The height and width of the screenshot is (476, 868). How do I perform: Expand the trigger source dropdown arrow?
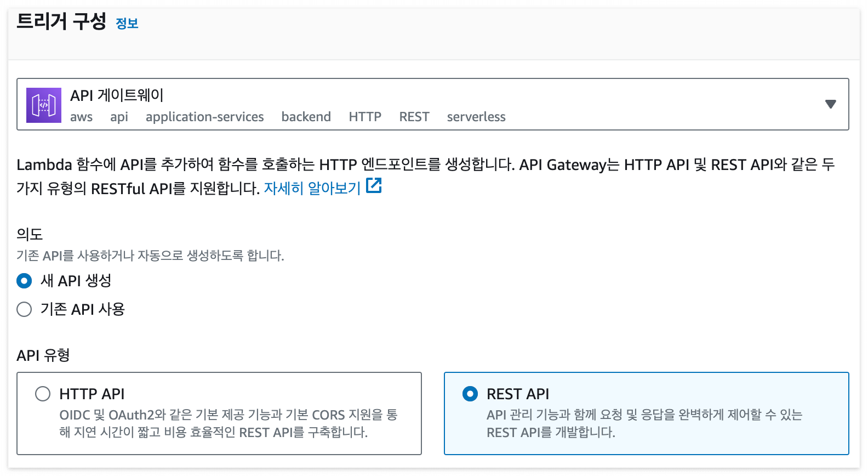[831, 104]
